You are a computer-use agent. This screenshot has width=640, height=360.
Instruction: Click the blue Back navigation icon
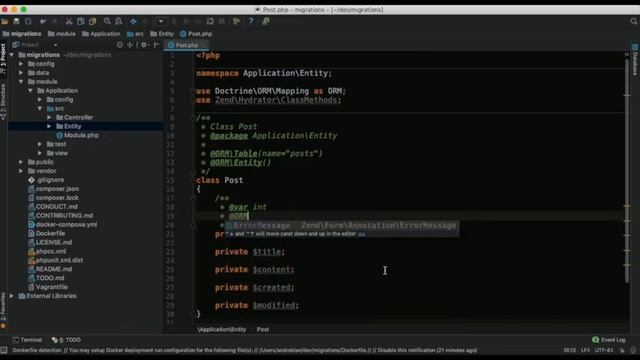pyautogui.click(x=133, y=21)
